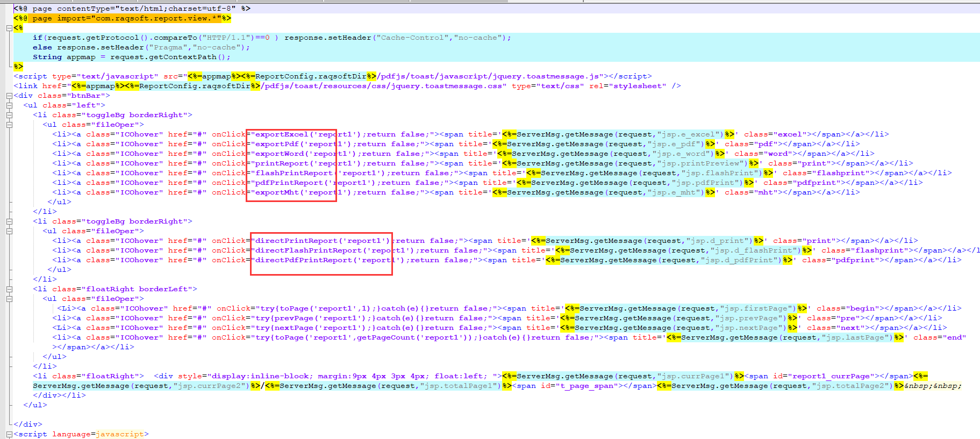Collapse the fileOper ul fold holding exportExcel

point(9,125)
